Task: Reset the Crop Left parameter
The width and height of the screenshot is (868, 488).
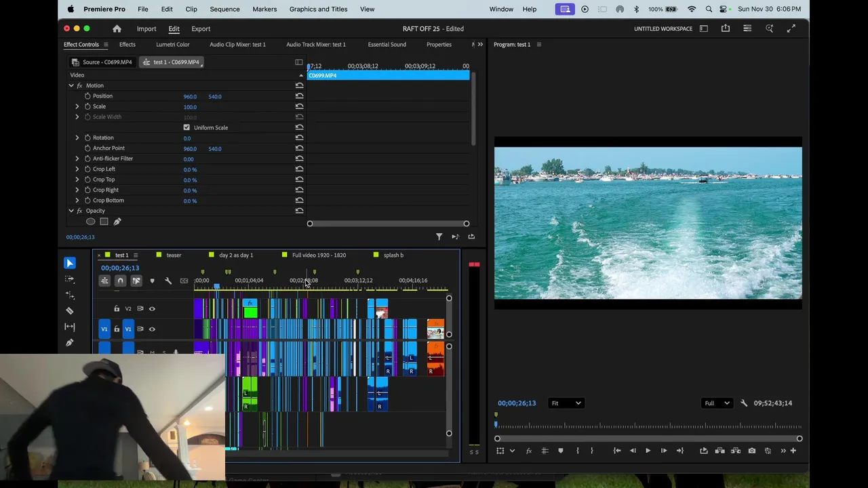Action: click(x=299, y=169)
